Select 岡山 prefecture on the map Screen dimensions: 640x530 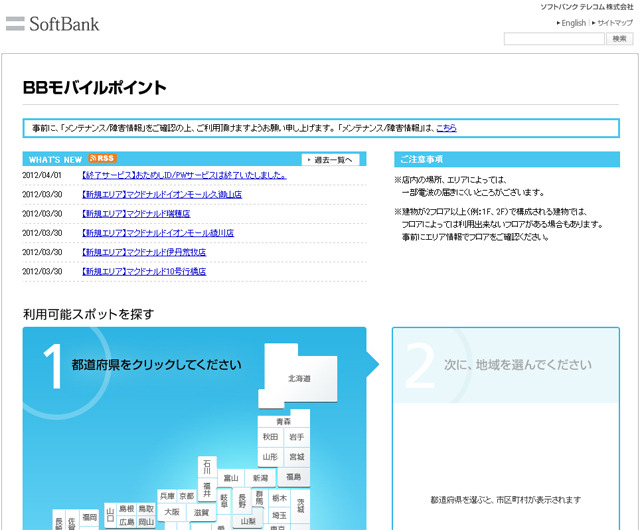coord(146,522)
